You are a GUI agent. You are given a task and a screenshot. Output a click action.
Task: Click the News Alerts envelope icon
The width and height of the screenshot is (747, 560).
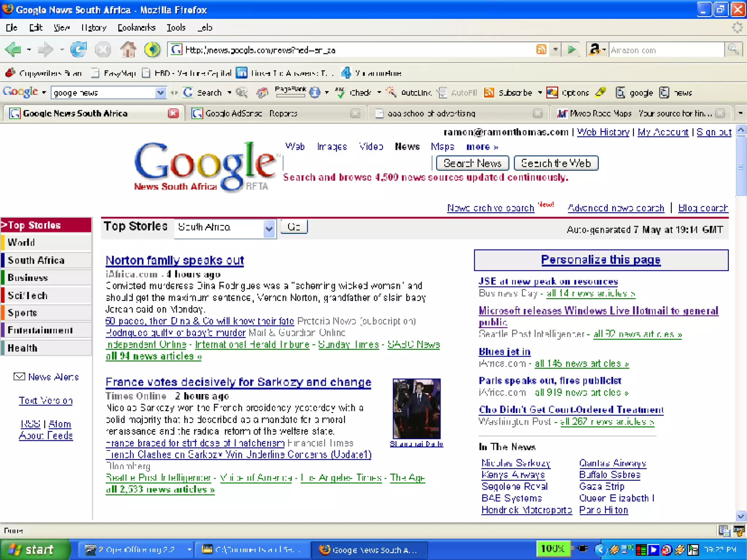19,376
